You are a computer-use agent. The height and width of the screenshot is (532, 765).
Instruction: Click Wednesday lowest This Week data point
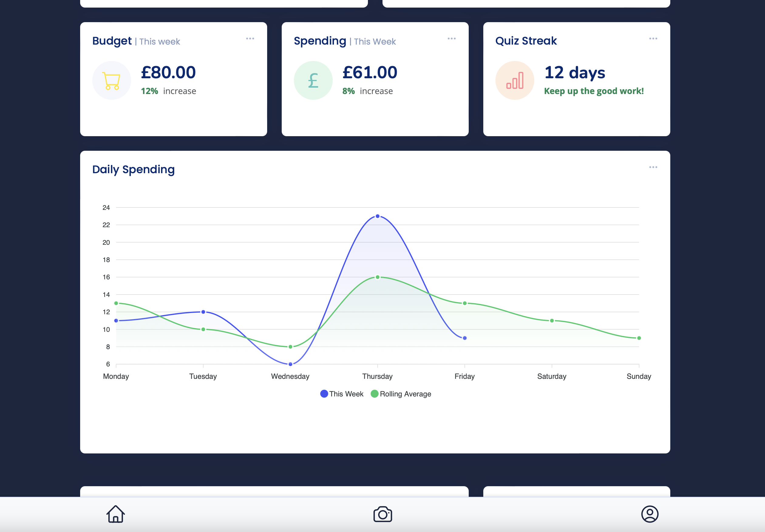290,364
